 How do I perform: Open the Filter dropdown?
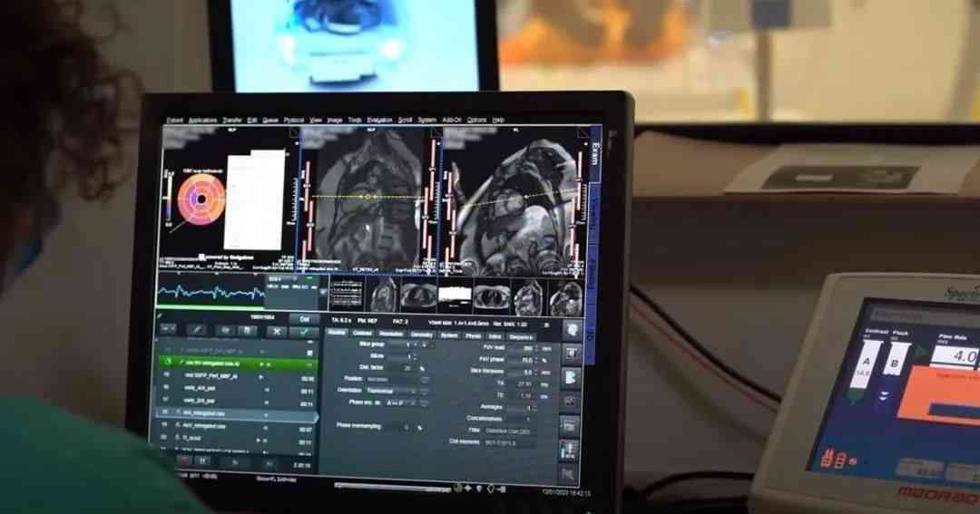[508, 431]
